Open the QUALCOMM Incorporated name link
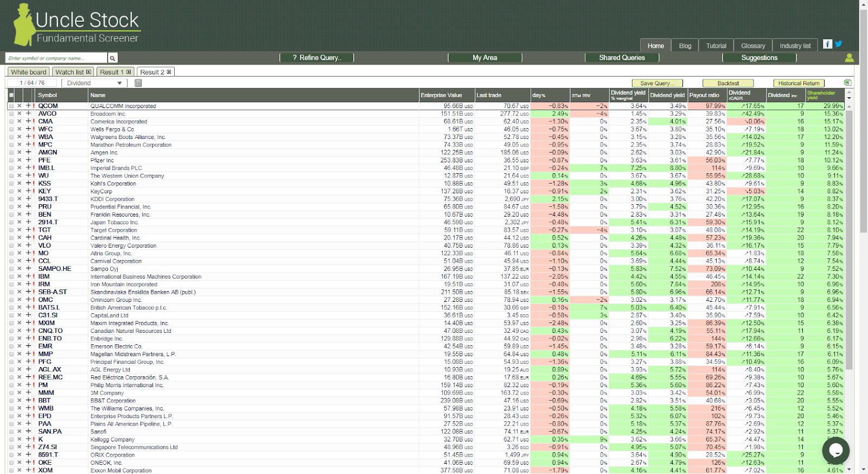This screenshot has width=868, height=474. pos(123,106)
